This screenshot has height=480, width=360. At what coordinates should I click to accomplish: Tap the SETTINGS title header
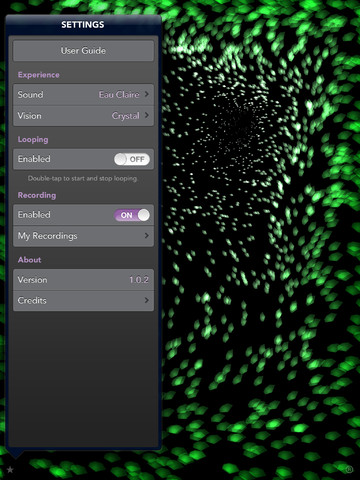[83, 25]
